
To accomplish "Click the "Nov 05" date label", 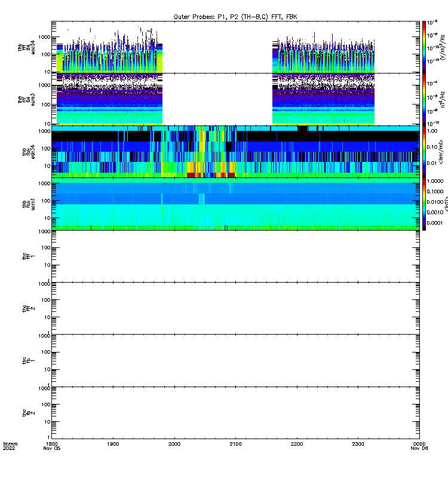I will 52,448.
